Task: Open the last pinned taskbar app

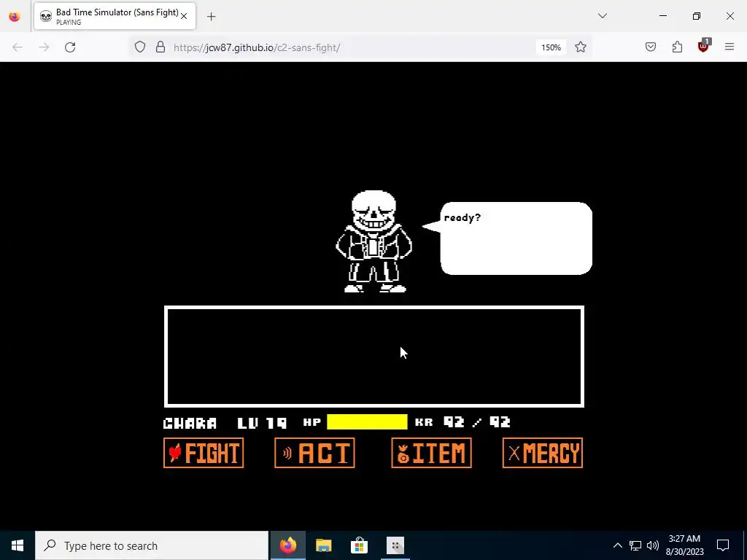Action: (x=395, y=545)
